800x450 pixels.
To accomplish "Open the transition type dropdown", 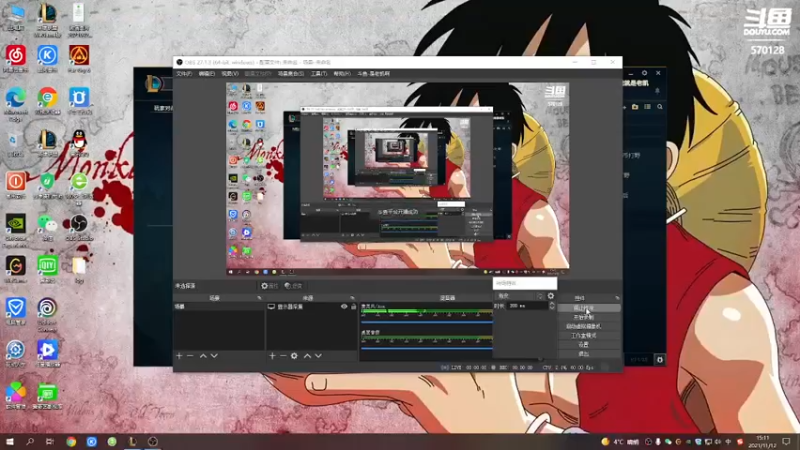I will coord(520,296).
